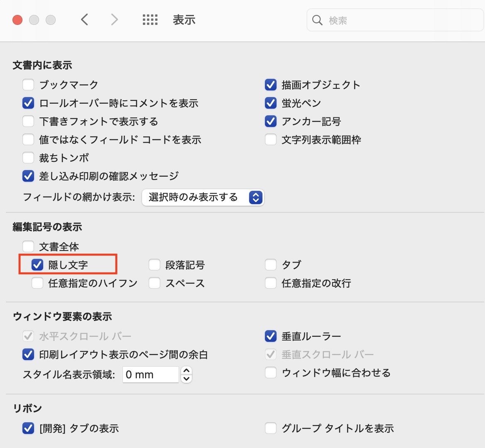Toggle 裁ちトンボ checkbox

[x=28, y=158]
